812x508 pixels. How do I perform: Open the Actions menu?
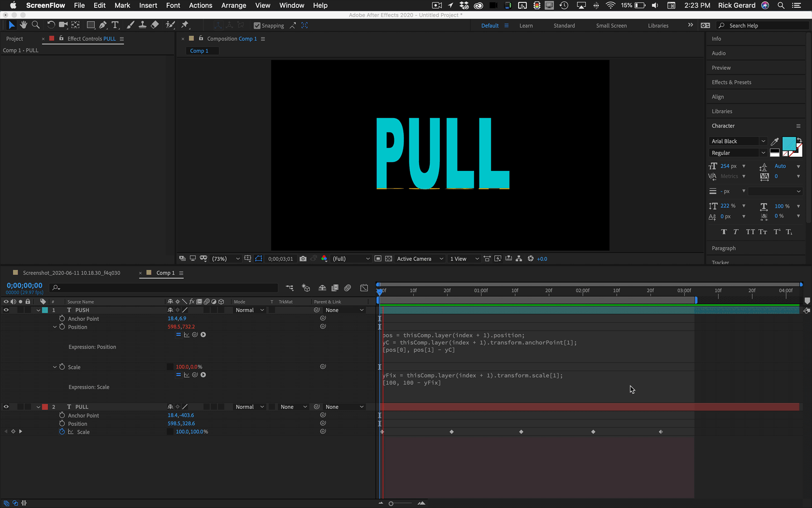(201, 5)
